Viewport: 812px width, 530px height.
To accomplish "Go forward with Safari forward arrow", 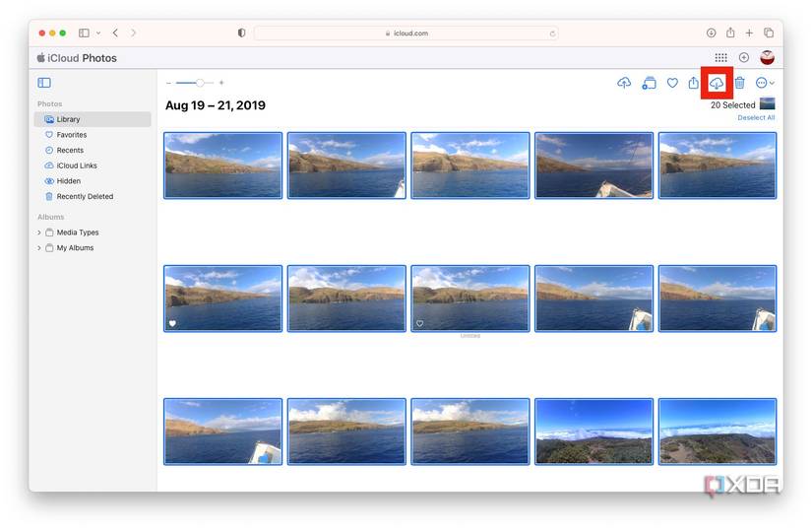I will (133, 33).
